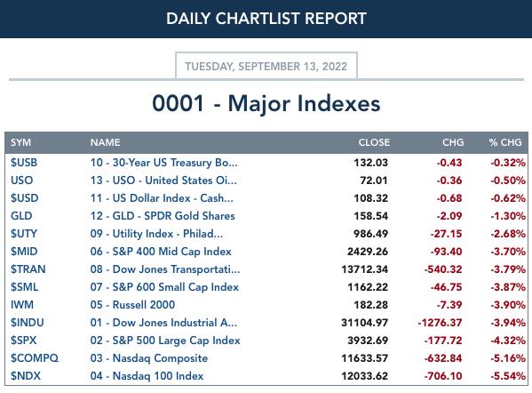Screen dimensions: 532x393
Task: Sort by the CHG column header
Action: tap(453, 142)
